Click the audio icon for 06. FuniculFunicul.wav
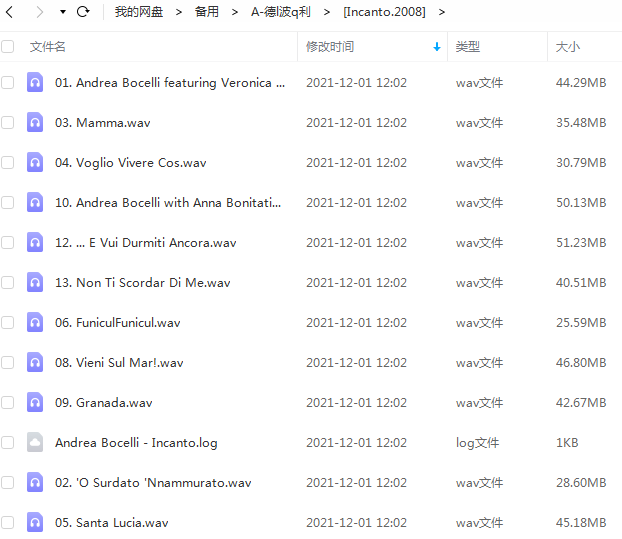 click(x=35, y=323)
